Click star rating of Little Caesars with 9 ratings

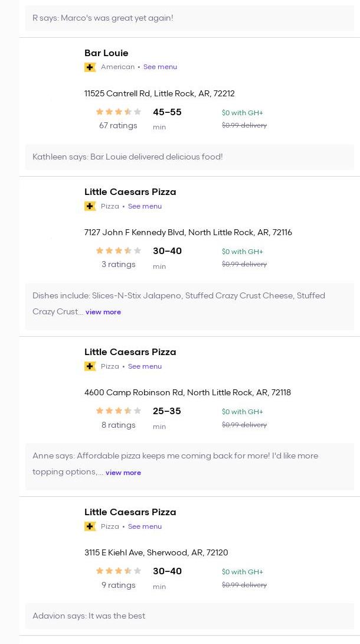(119, 571)
